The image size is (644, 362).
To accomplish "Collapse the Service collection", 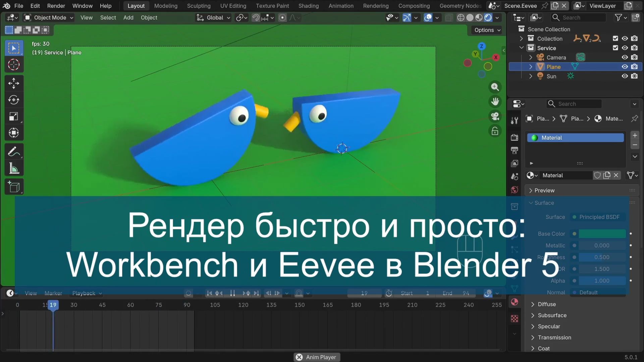I will [521, 48].
